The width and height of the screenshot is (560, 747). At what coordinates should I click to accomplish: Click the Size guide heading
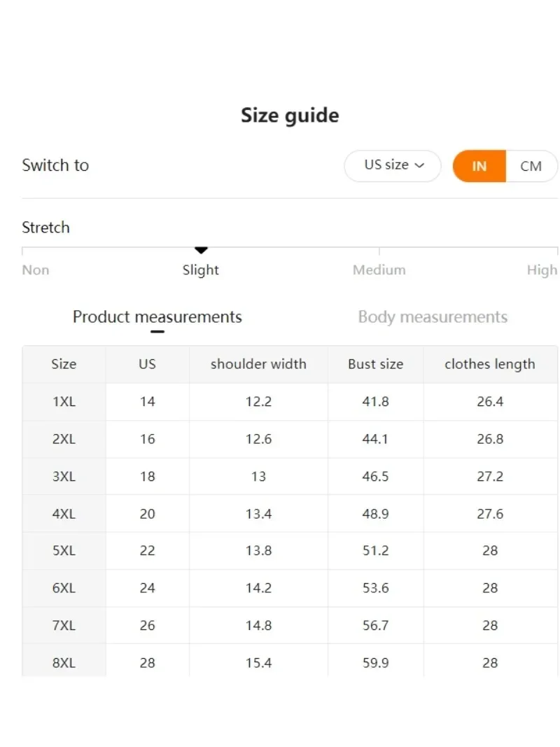tap(290, 116)
